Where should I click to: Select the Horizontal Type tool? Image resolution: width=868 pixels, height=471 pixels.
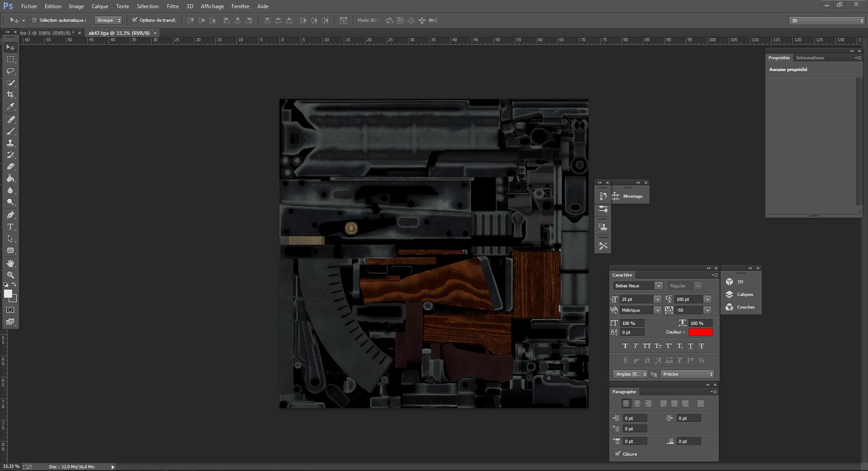pyautogui.click(x=10, y=227)
